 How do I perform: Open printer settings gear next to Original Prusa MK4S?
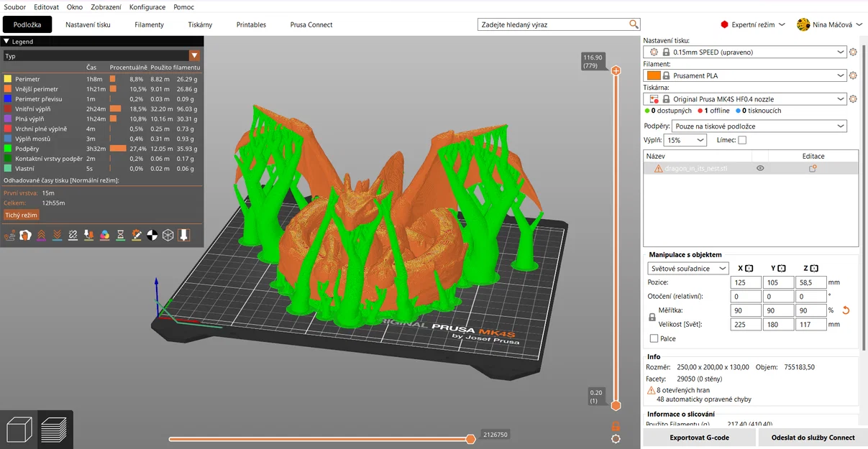click(x=853, y=99)
